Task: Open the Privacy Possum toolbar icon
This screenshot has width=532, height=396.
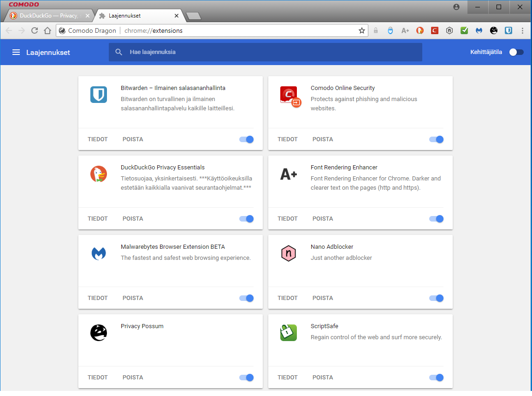Action: pos(494,31)
